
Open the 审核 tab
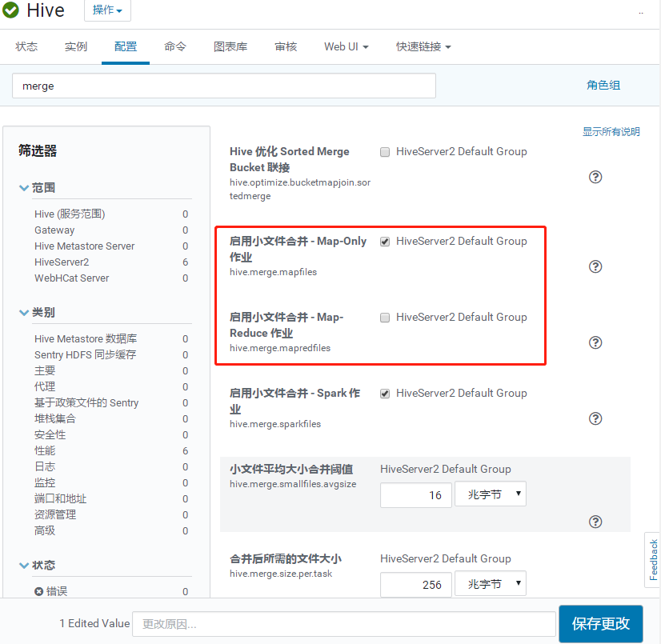(x=286, y=46)
